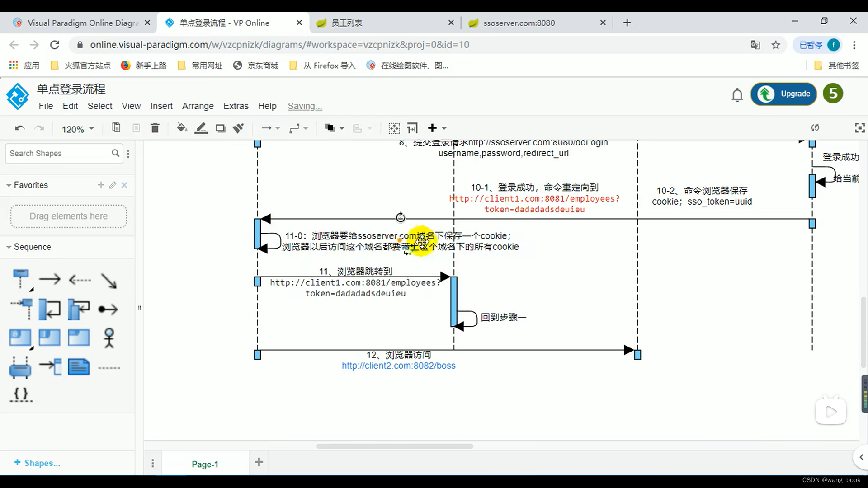868x488 pixels.
Task: Open the Align shapes dropdown
Action: [362, 128]
